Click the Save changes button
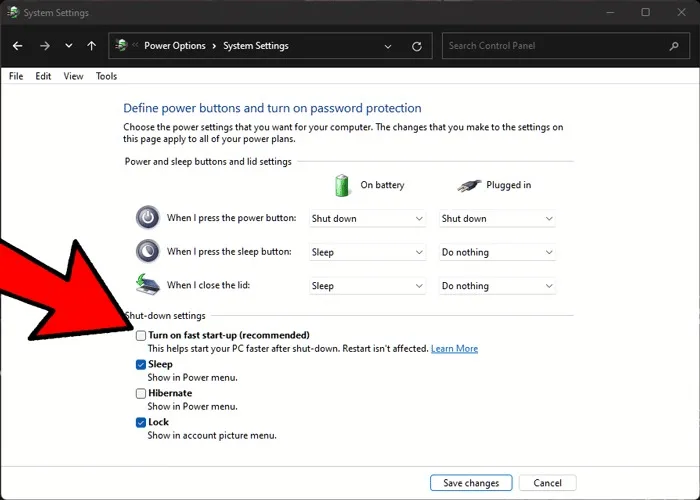The height and width of the screenshot is (500, 700). (x=471, y=483)
